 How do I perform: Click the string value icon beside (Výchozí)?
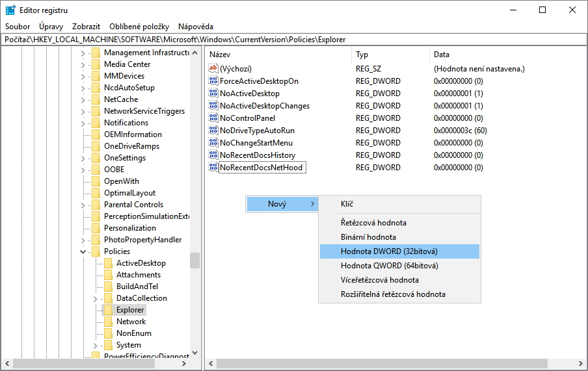pyautogui.click(x=213, y=68)
